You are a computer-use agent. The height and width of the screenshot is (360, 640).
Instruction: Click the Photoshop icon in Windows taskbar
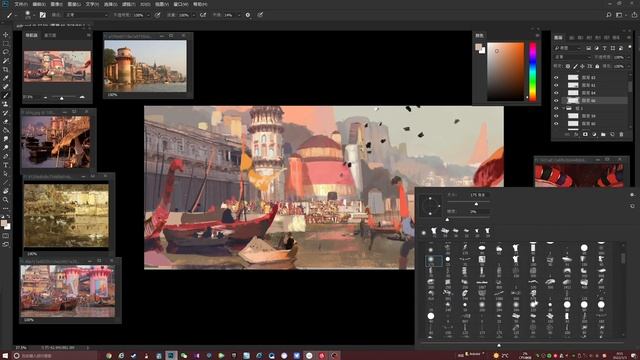171,356
